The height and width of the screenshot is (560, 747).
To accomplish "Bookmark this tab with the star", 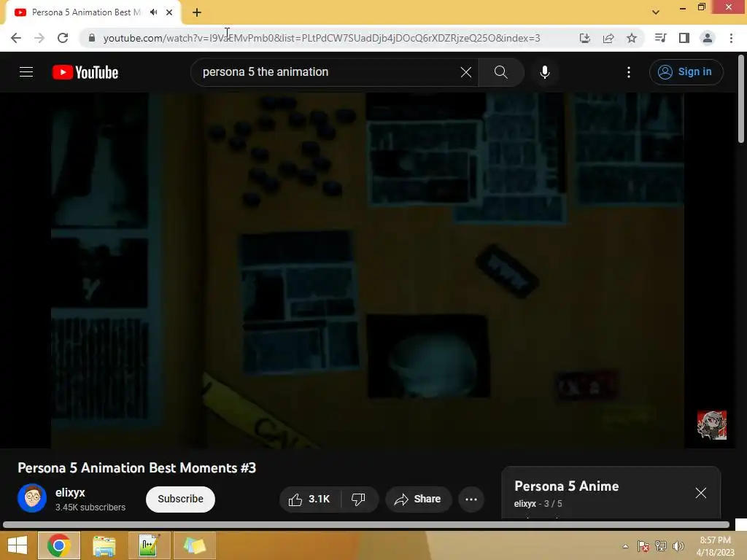I will pos(632,38).
